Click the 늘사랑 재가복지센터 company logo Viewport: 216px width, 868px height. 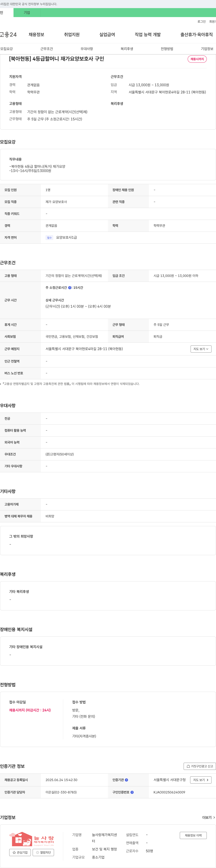click(31, 839)
